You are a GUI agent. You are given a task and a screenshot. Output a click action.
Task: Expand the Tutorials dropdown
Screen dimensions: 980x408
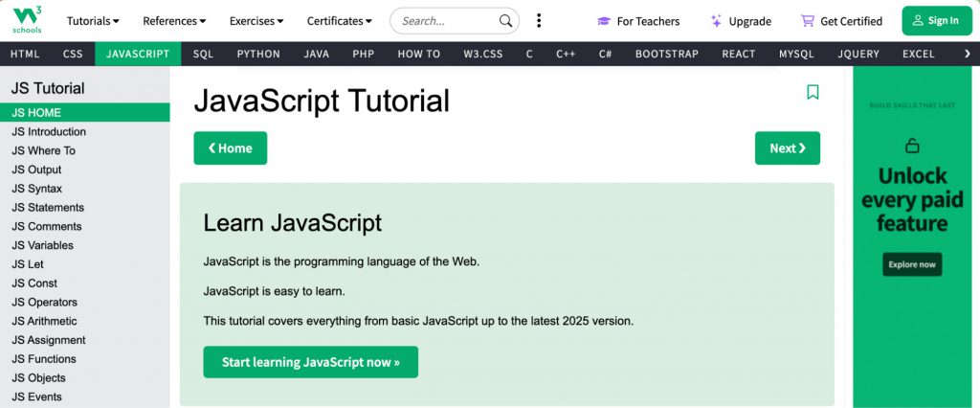coord(93,21)
